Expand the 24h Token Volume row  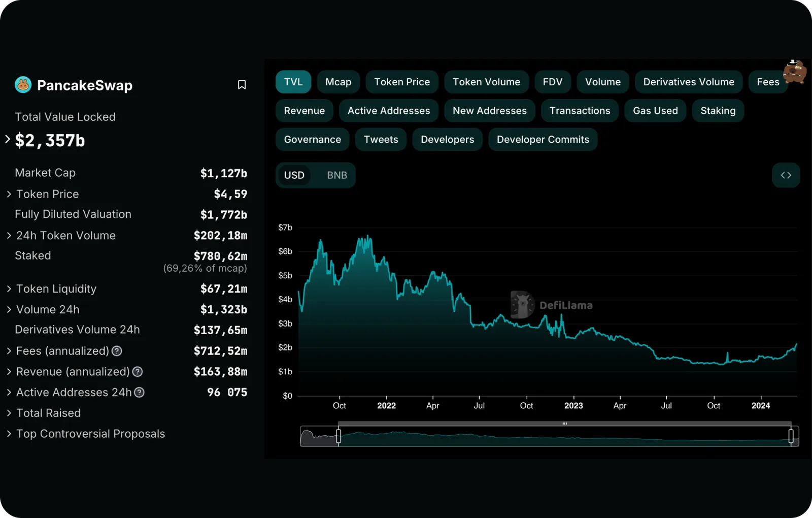point(9,236)
